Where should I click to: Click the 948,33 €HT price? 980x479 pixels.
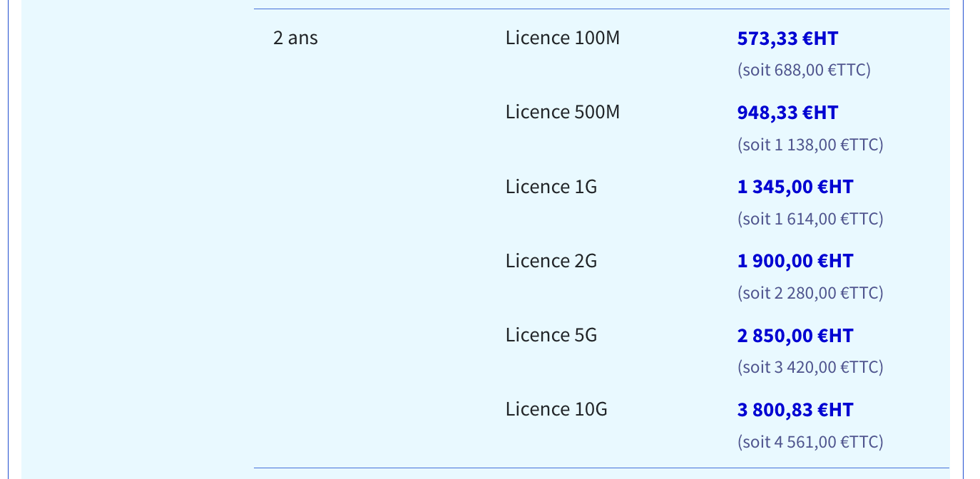coord(787,113)
